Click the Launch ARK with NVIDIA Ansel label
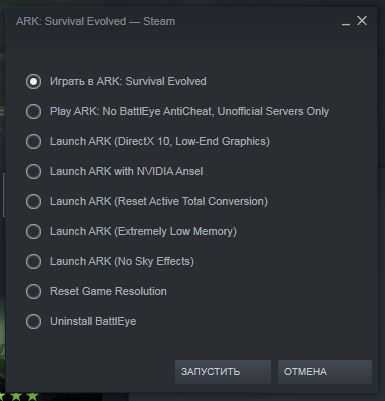Viewport: 385px width, 401px height. coord(126,171)
